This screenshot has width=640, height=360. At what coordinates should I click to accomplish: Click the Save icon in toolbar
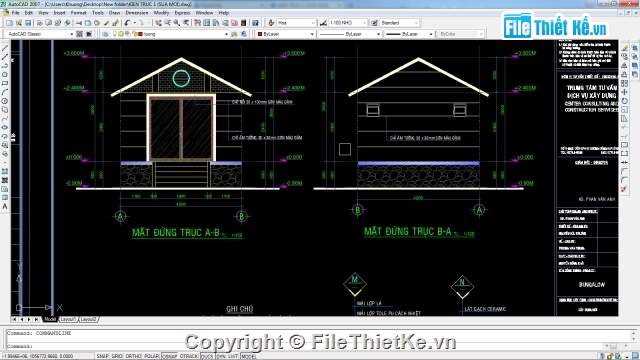(x=28, y=23)
